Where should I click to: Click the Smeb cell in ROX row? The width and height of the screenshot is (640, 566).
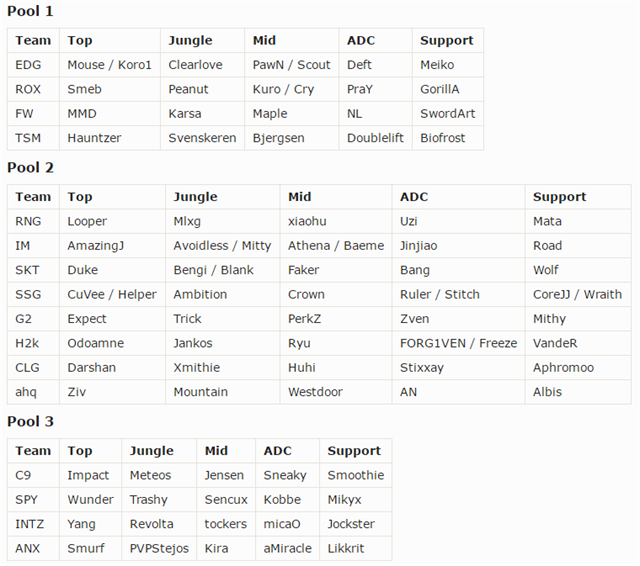pyautogui.click(x=84, y=89)
